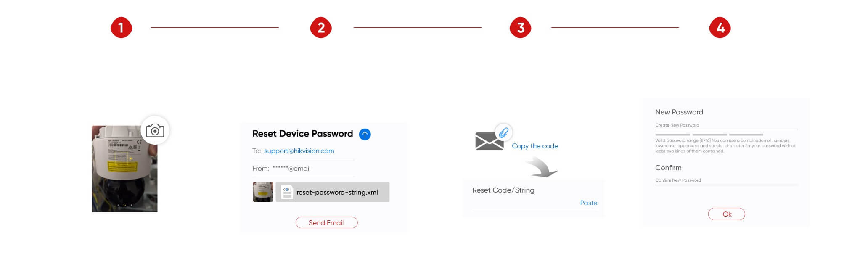Screen dimensions: 868x259
Task: Click the support@hikvision.com address
Action: [x=299, y=151]
